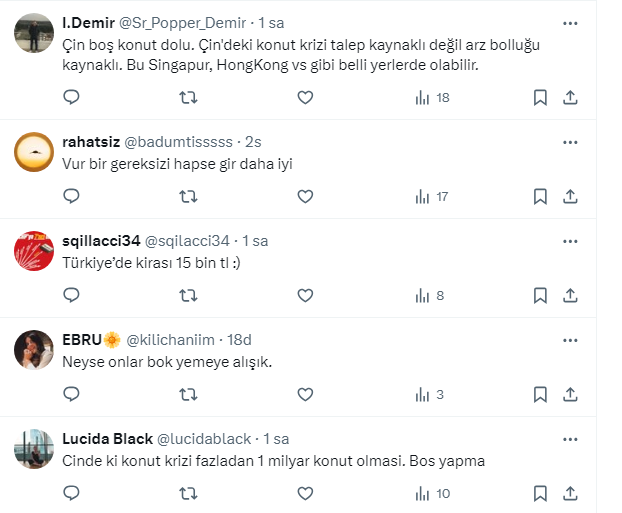Viewport: 622px width, 513px height.
Task: Reply to I.Demir's tweet
Action: tap(71, 97)
